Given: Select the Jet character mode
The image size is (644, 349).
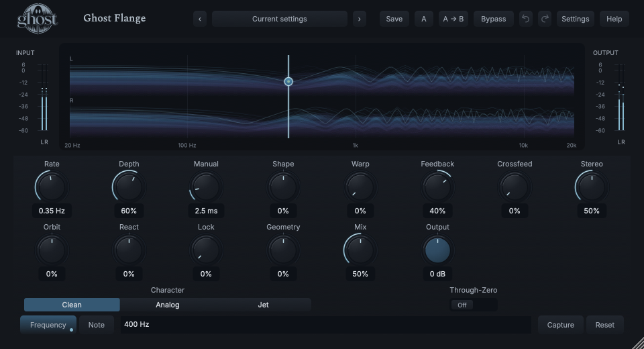Looking at the screenshot, I should (x=263, y=305).
